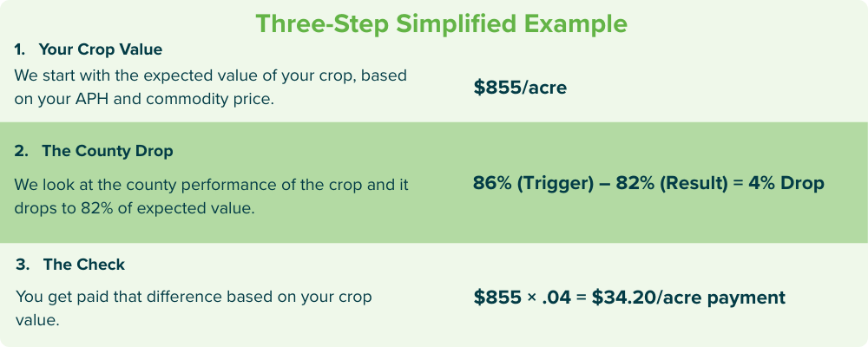868x347 pixels.
Task: Click the '$855 × .04' formula
Action: point(522,298)
